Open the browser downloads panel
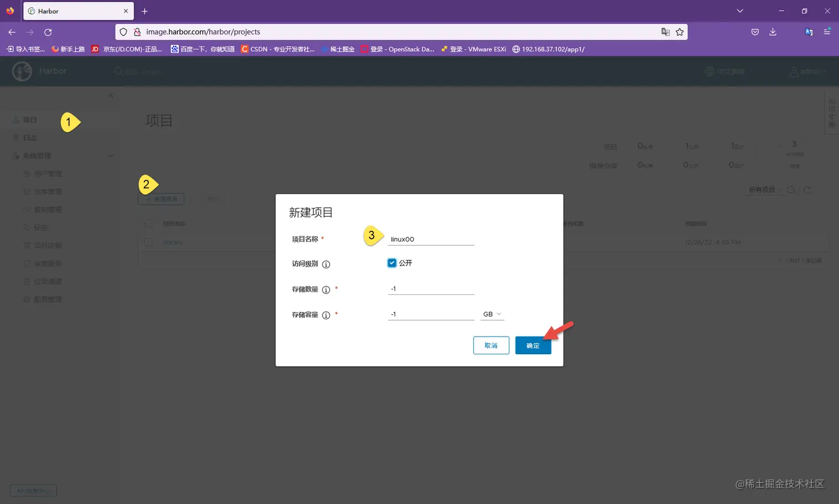 pyautogui.click(x=773, y=32)
